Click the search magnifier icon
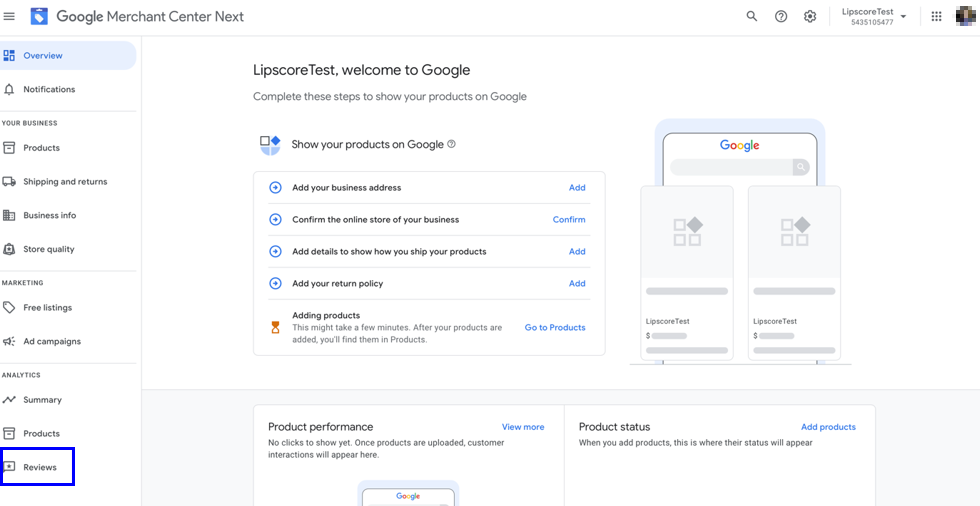980x506 pixels. [x=752, y=16]
